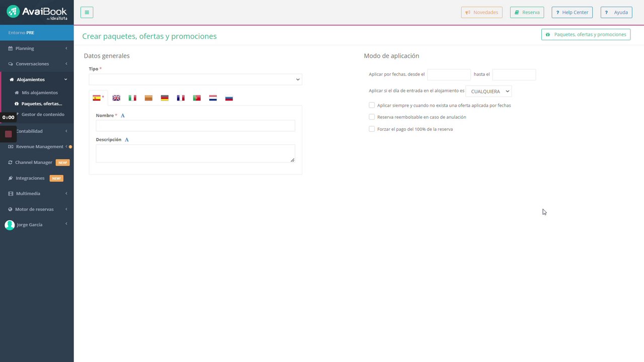Screen dimensions: 644x362
Task: Expand the Jorge García user menu chevron
Action: click(x=66, y=224)
